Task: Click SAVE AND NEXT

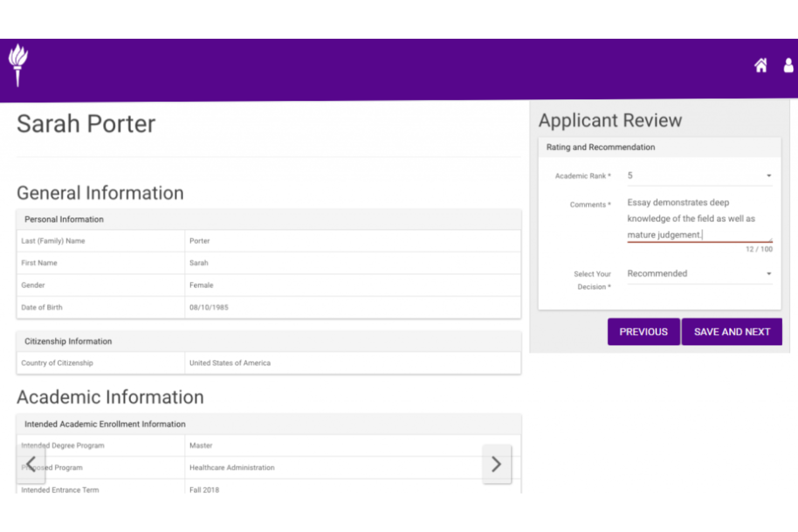Action: (732, 331)
